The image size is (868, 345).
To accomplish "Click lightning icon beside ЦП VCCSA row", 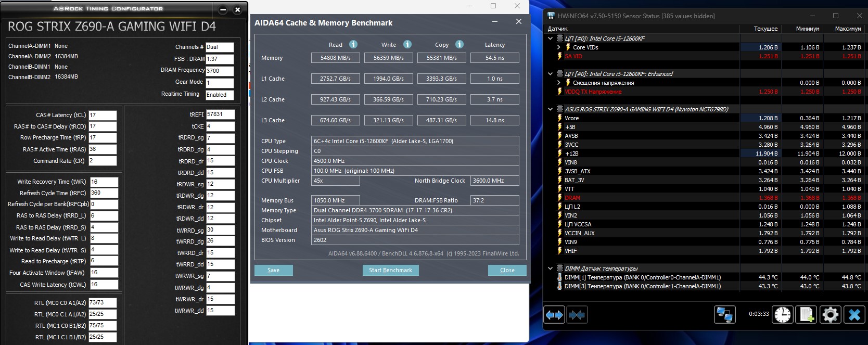I will [560, 224].
